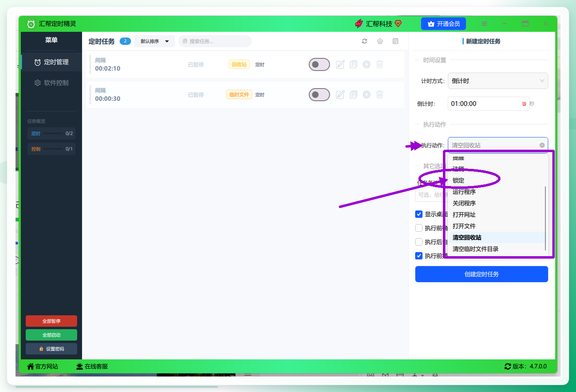
Task: Clear the 执行动作 selection with the x icon
Action: [x=542, y=145]
